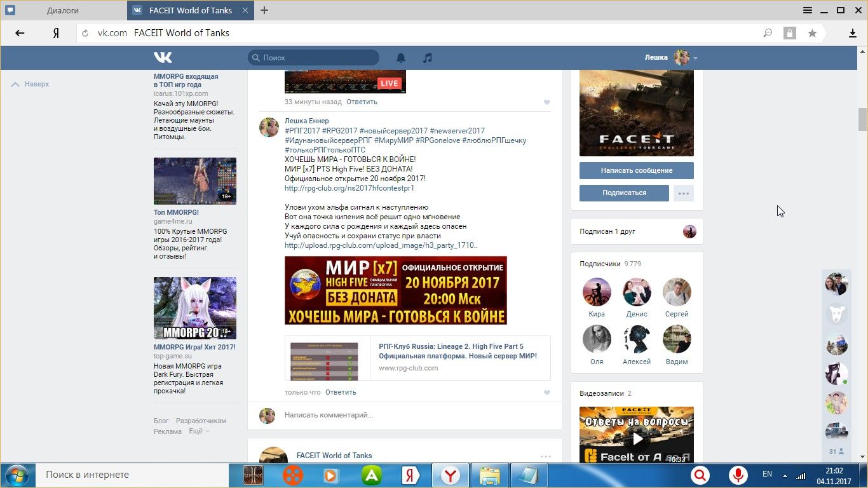Click the Yandex 'Я' home button
Image resolution: width=868 pixels, height=488 pixels.
(56, 33)
